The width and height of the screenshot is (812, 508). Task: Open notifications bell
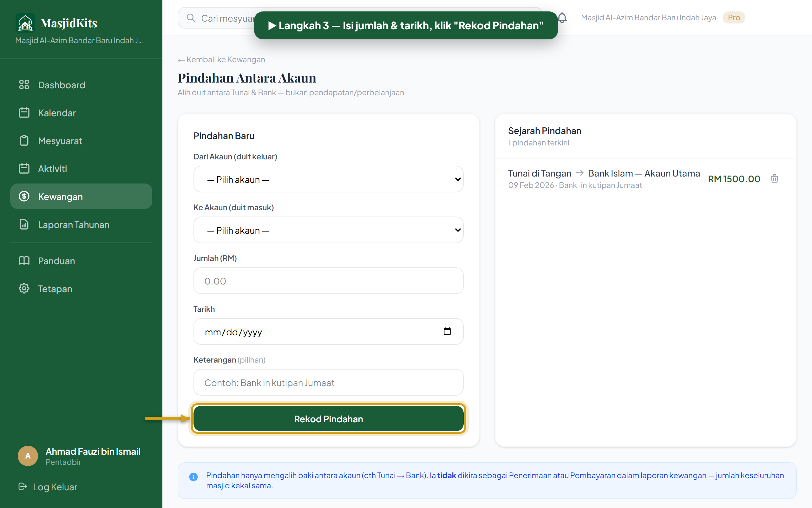562,17
